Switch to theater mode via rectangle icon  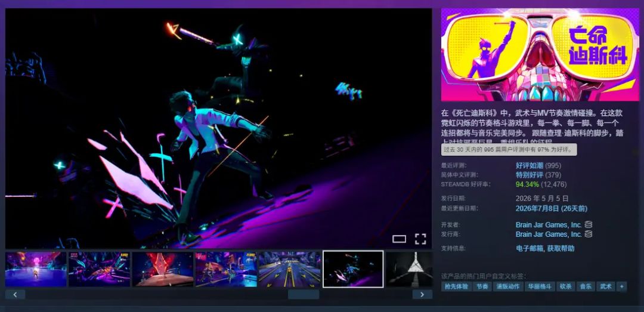399,239
